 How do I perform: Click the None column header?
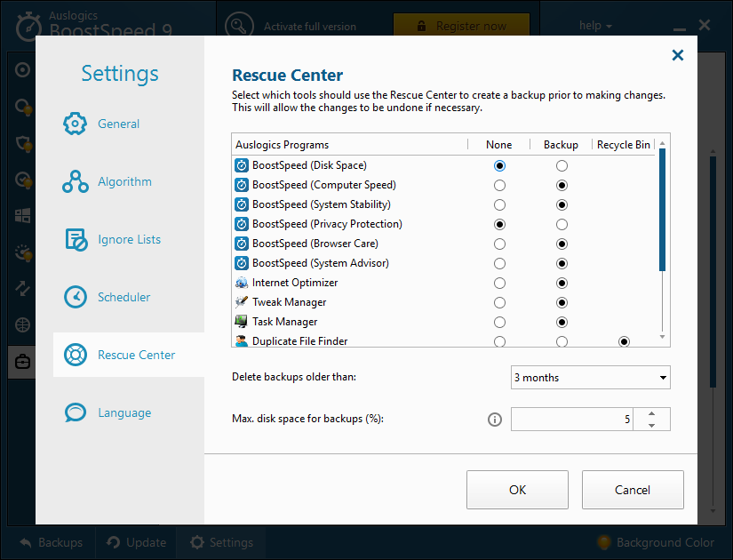click(x=498, y=145)
